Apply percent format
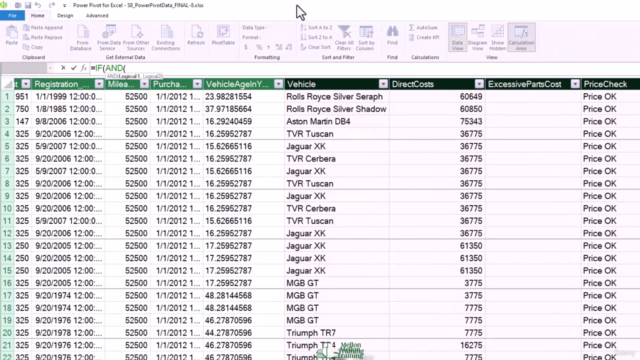The width and height of the screenshot is (640, 360). coord(259,47)
